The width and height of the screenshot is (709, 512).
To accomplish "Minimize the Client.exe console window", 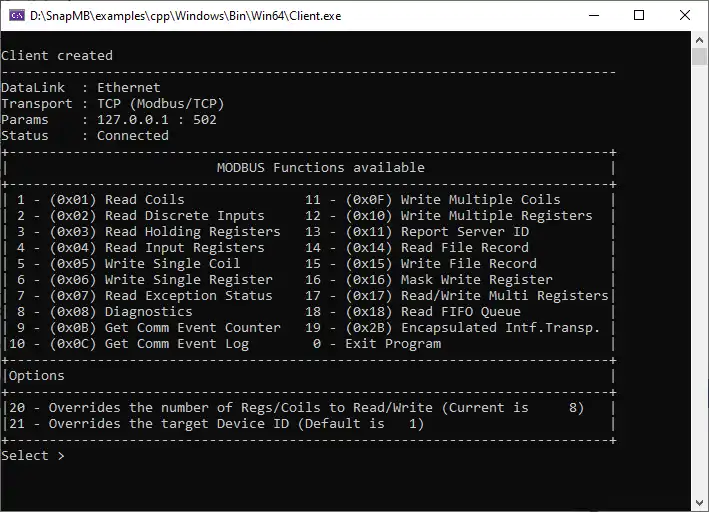I will (x=594, y=15).
